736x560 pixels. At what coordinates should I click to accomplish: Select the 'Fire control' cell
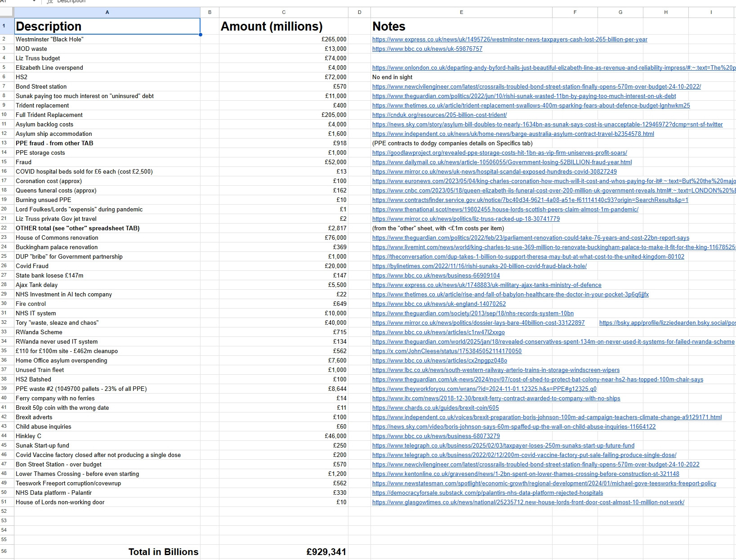click(107, 304)
